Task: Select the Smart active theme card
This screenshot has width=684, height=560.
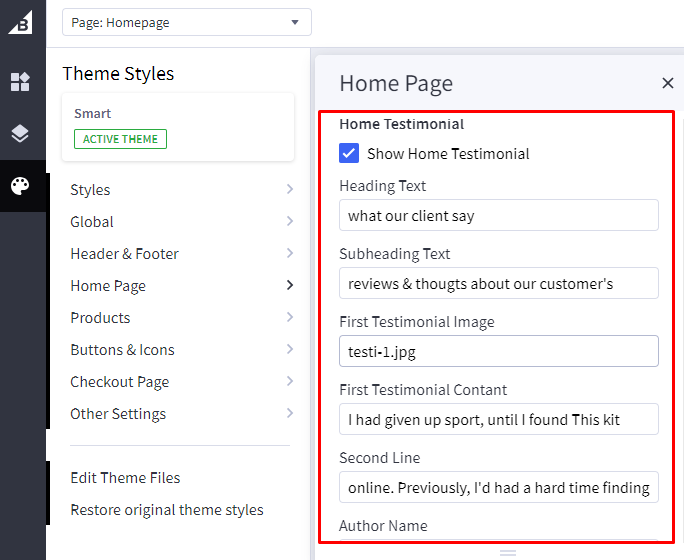Action: pyautogui.click(x=178, y=127)
